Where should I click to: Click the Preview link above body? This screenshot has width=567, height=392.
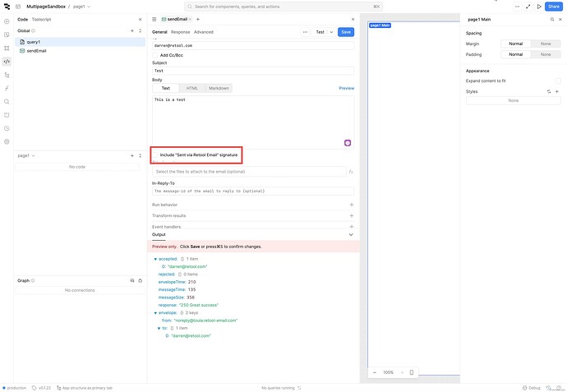[346, 88]
